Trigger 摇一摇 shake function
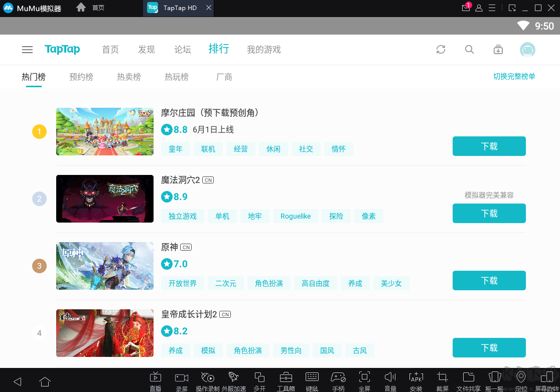560x392 pixels. (x=495, y=381)
